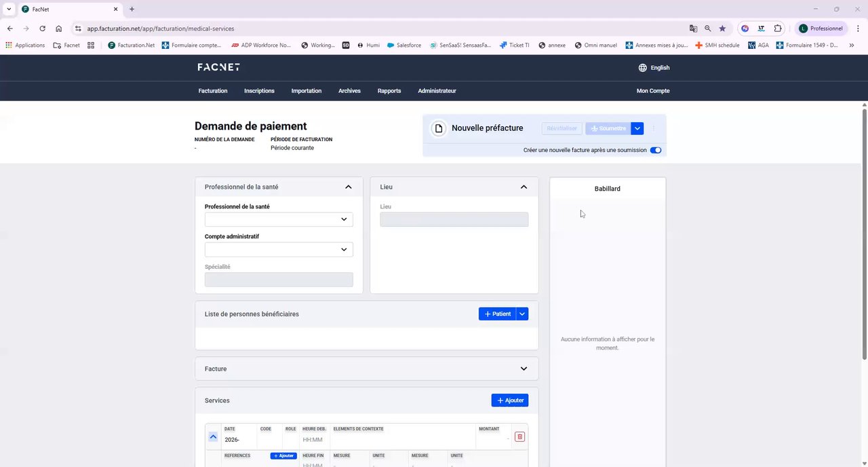Click the Soumettre button
This screenshot has height=467, width=868.
pos(608,128)
